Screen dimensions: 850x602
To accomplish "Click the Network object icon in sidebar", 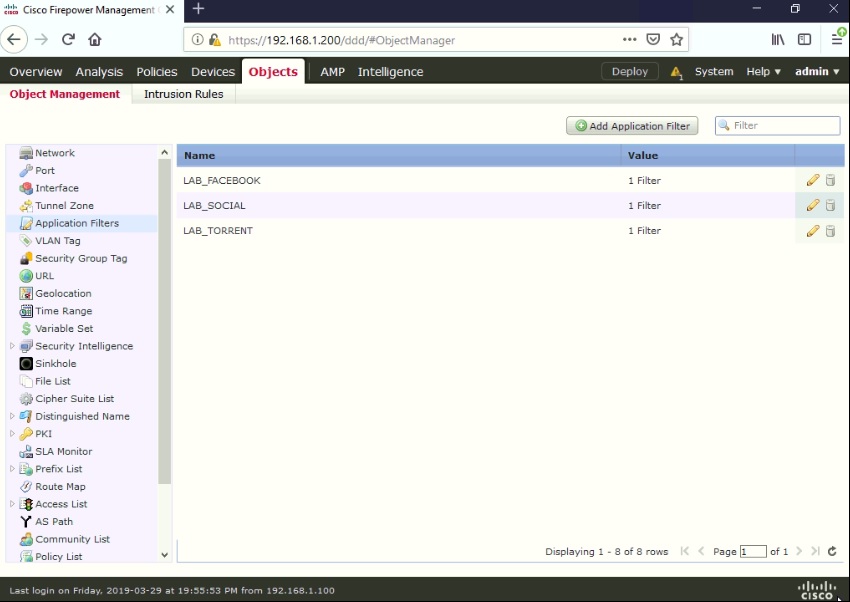I will pos(25,153).
